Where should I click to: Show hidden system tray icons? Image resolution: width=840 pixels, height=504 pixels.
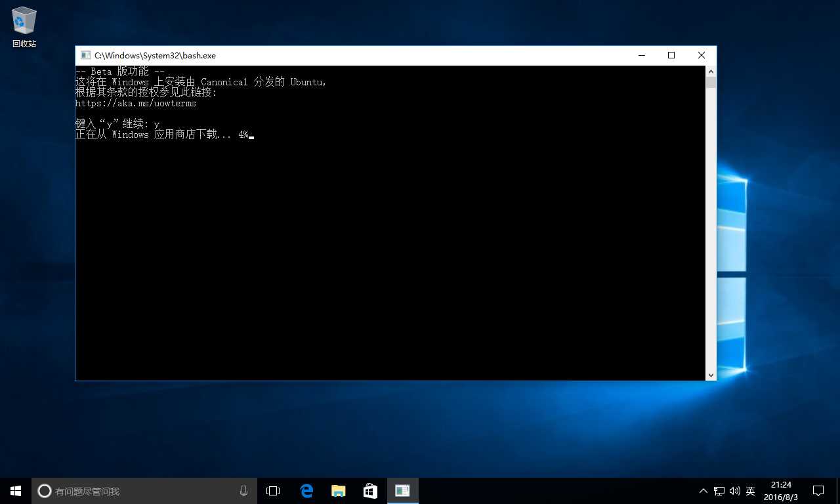pos(703,491)
